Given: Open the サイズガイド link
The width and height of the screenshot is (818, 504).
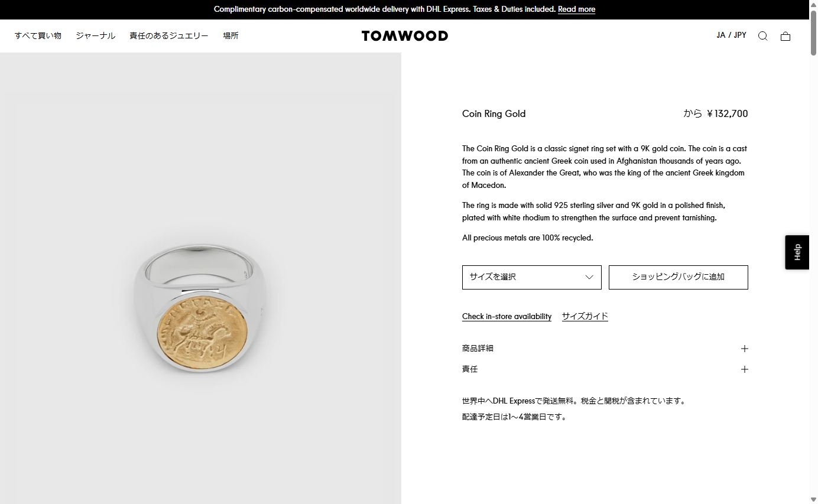Looking at the screenshot, I should (585, 317).
